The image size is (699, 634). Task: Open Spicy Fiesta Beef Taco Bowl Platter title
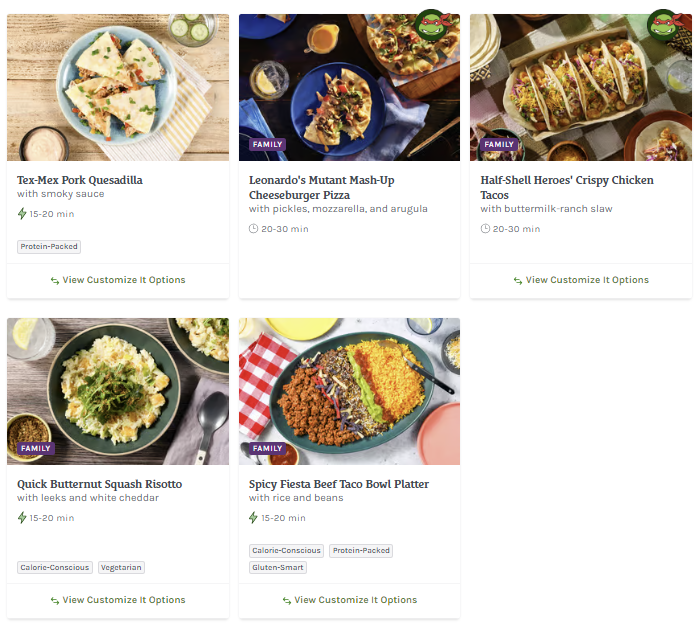(x=339, y=484)
